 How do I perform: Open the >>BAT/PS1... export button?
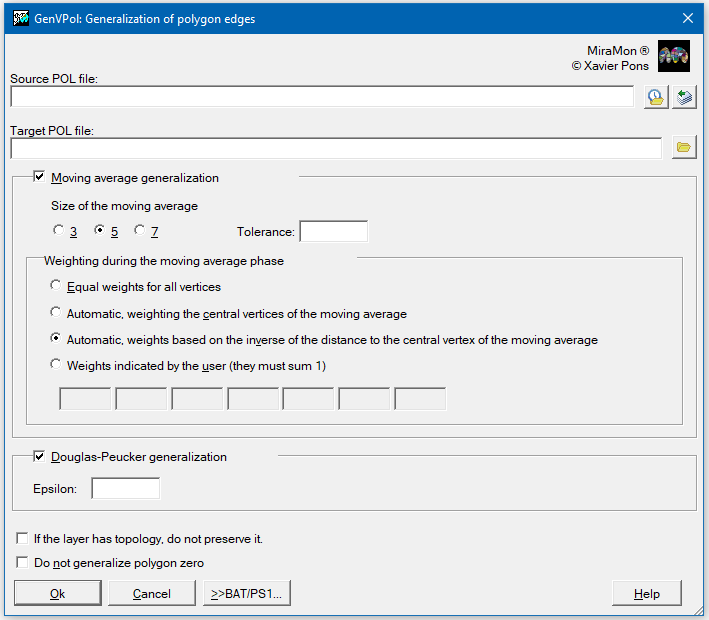click(x=246, y=593)
